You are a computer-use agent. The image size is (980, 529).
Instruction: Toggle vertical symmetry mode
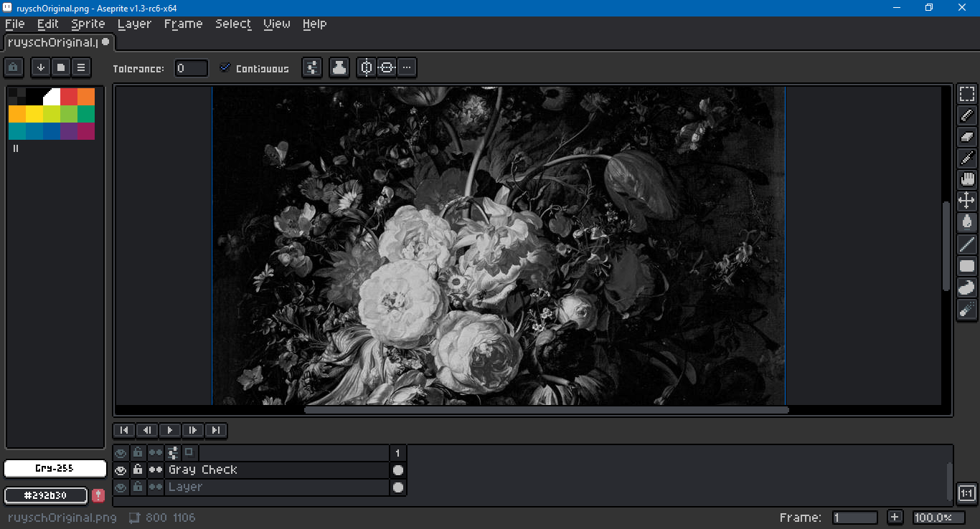pyautogui.click(x=367, y=68)
